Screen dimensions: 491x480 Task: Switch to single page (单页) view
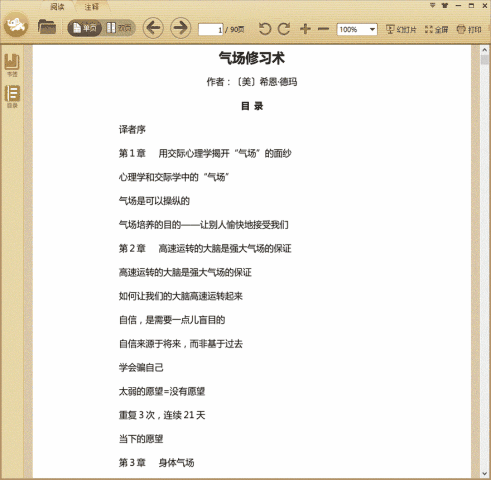(85, 28)
